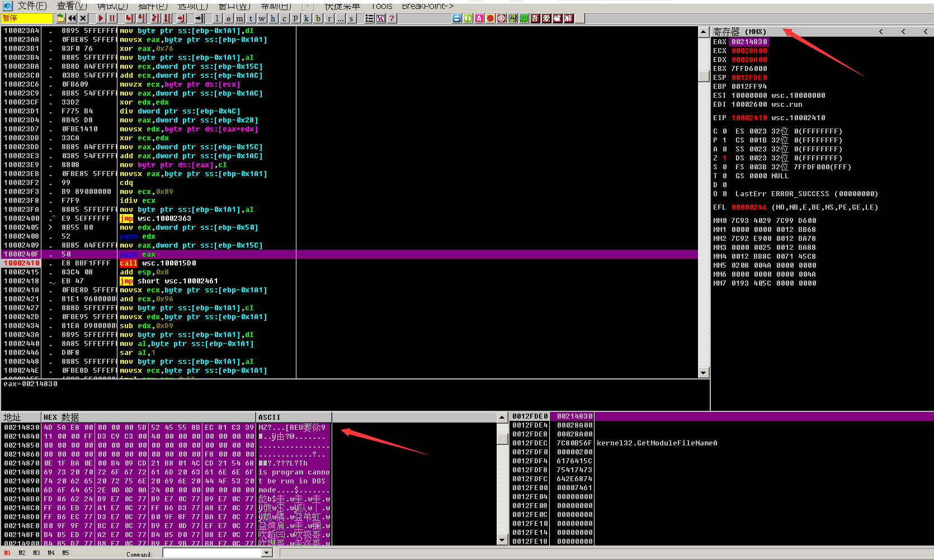934x560 pixels.
Task: Click the execute till return icon
Action: (181, 18)
